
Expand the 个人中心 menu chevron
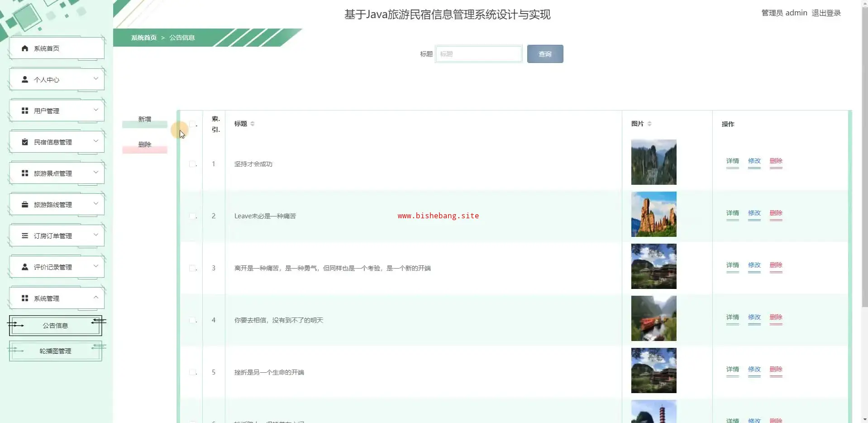click(96, 79)
